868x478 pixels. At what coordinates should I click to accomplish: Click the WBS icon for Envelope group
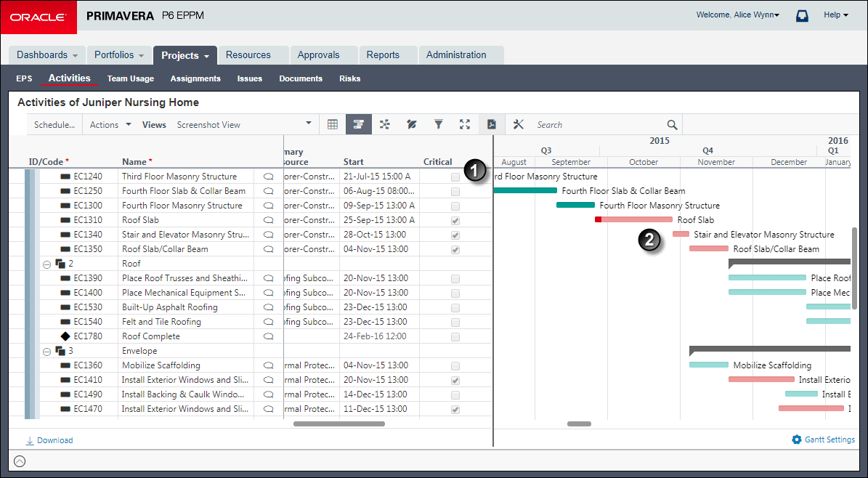60,351
